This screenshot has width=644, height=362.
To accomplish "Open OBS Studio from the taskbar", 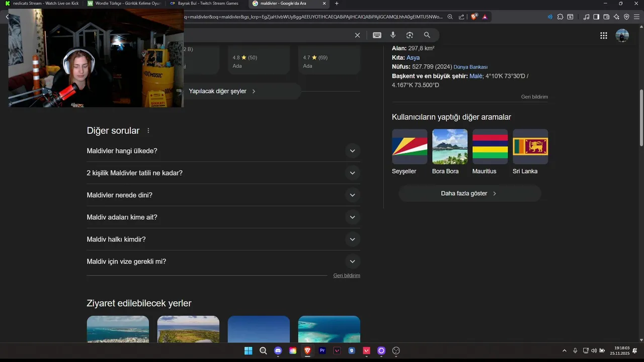I will tap(396, 350).
